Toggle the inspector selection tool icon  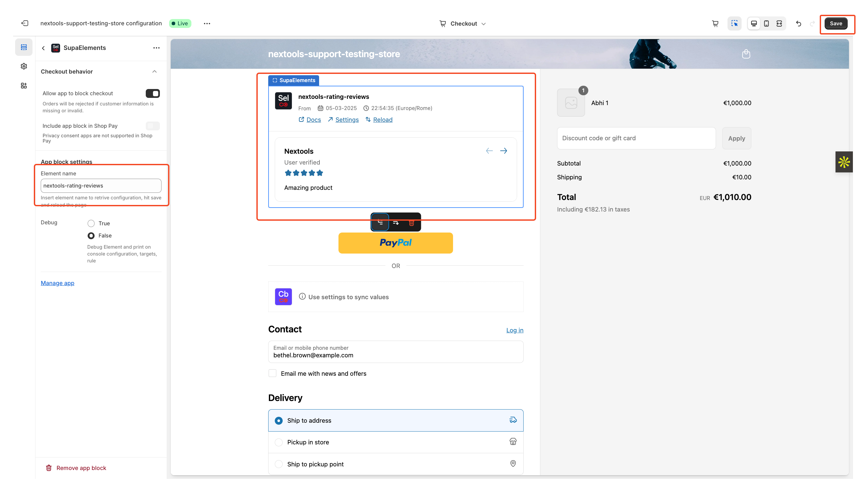click(734, 23)
